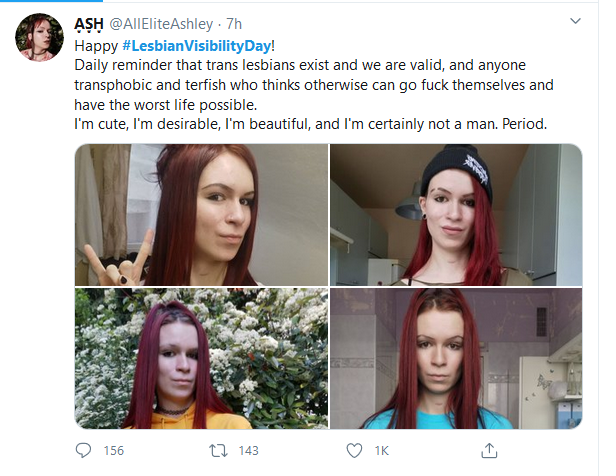Image resolution: width=616 pixels, height=476 pixels.
Task: Click the 143 retweets count
Action: click(249, 450)
